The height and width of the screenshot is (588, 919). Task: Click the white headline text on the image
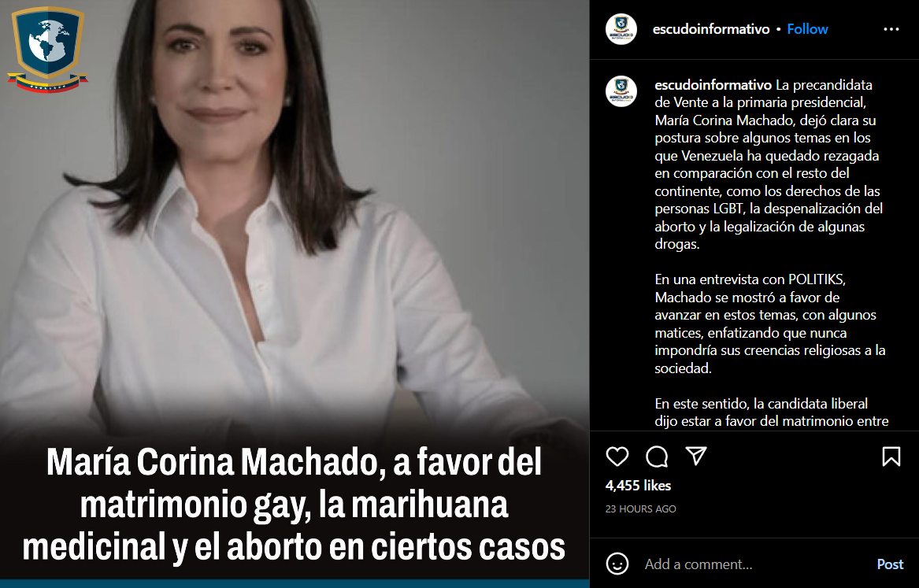[x=295, y=505]
